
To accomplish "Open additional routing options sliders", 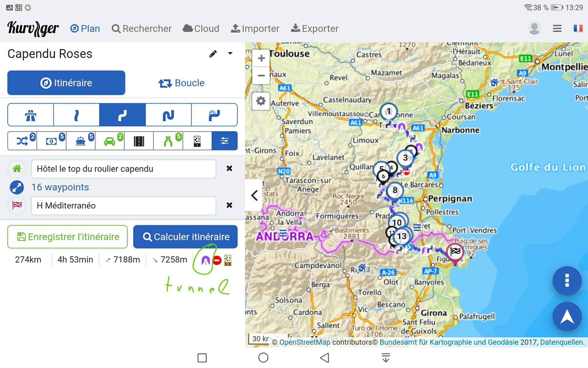I will point(224,141).
